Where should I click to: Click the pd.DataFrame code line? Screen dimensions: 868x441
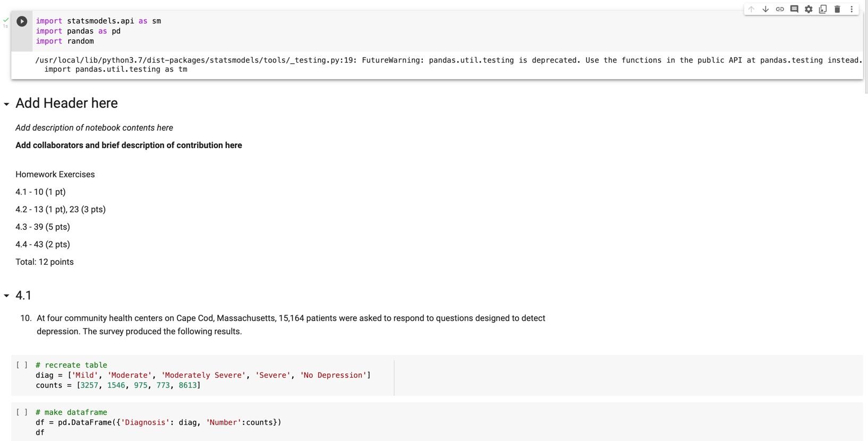pos(158,422)
